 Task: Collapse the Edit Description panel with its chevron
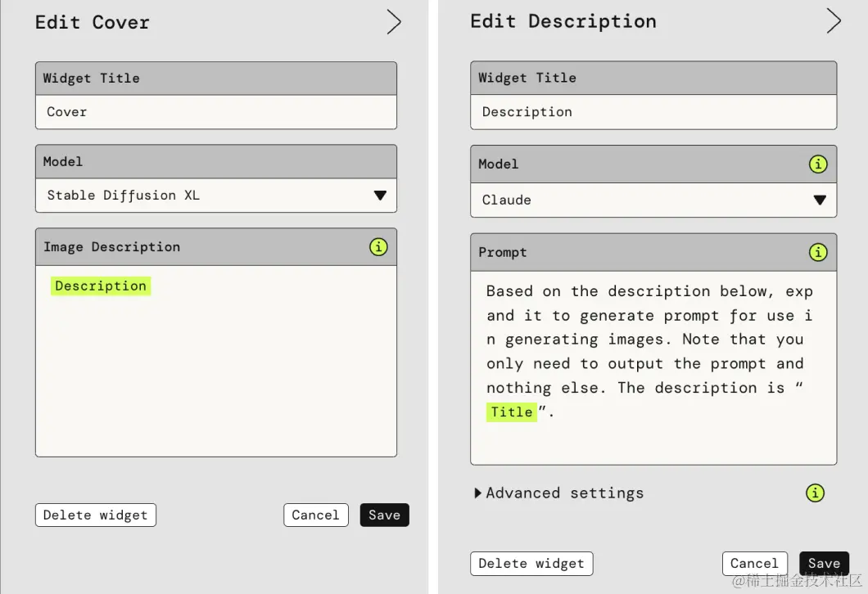[834, 21]
